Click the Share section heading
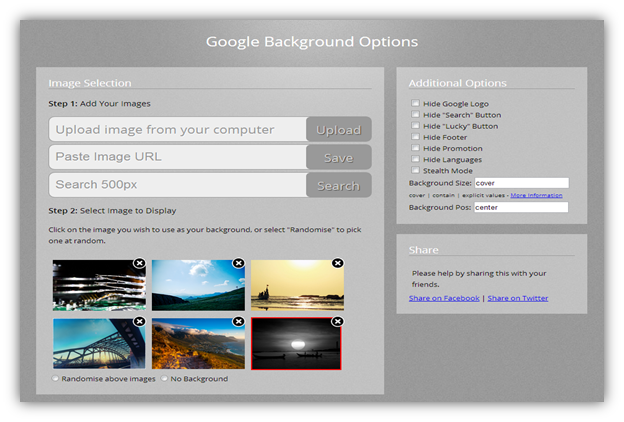Viewport: 624px width, 422px height. pyautogui.click(x=423, y=250)
